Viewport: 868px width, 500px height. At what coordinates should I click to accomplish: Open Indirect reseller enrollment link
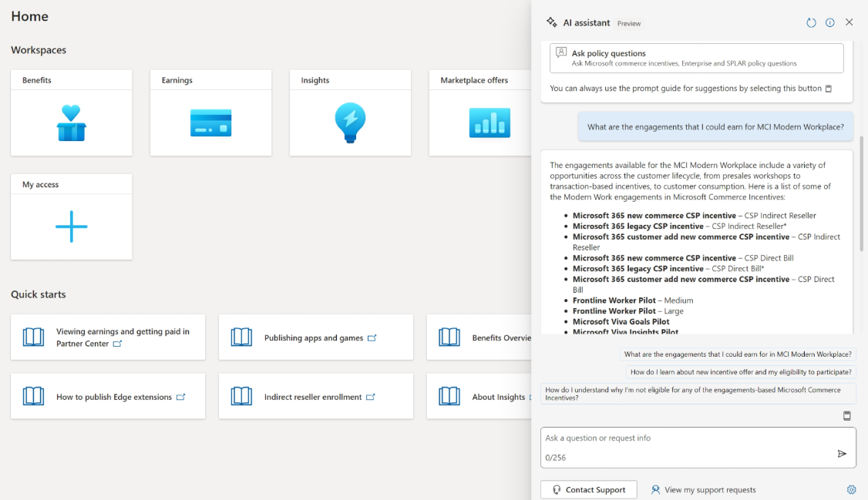click(x=313, y=397)
